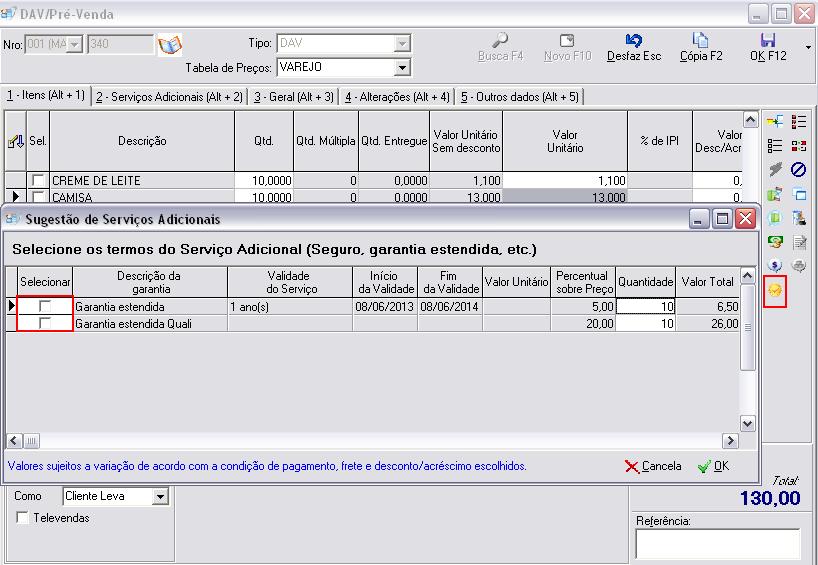Screen dimensions: 818x565
Task: Open the Tabela de Preços dropdown
Action: tap(402, 68)
